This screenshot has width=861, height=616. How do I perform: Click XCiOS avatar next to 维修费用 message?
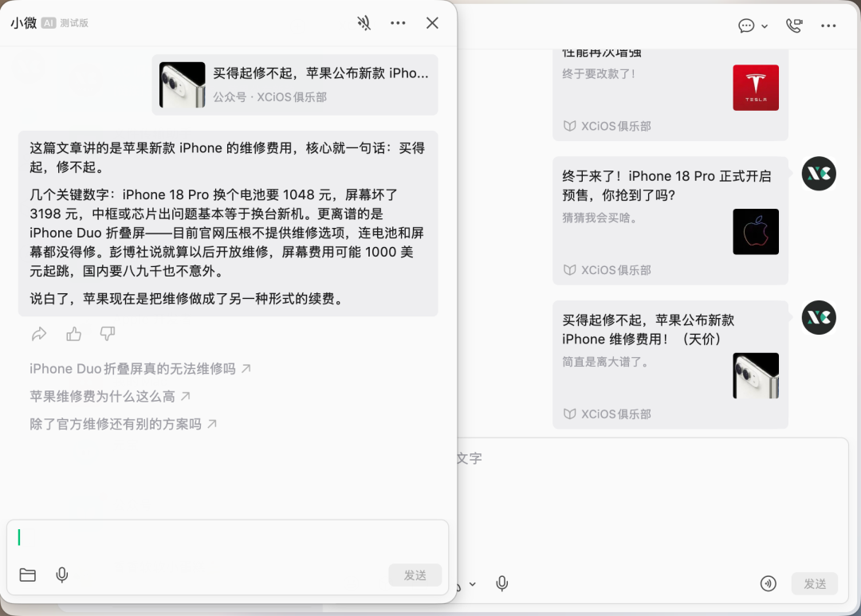click(819, 318)
